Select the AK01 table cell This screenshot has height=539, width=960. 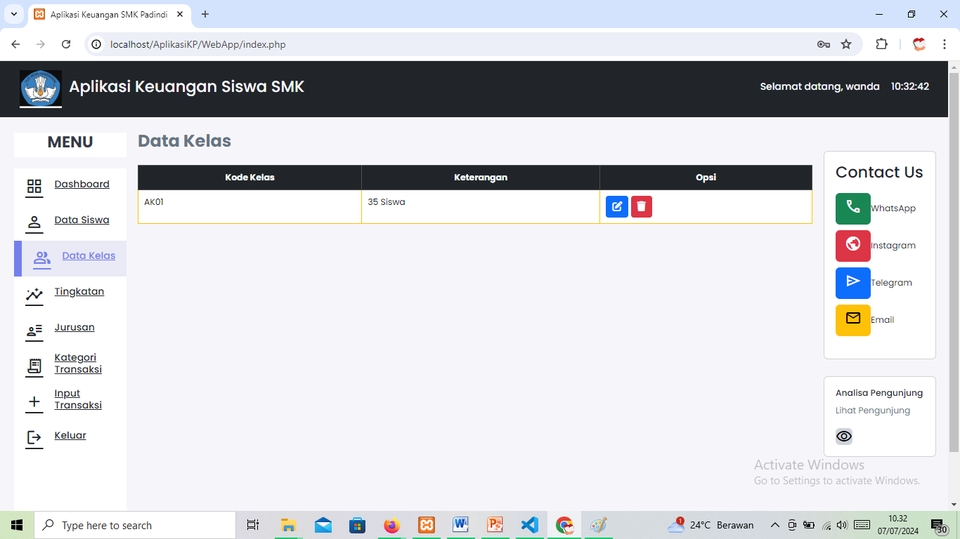[249, 206]
